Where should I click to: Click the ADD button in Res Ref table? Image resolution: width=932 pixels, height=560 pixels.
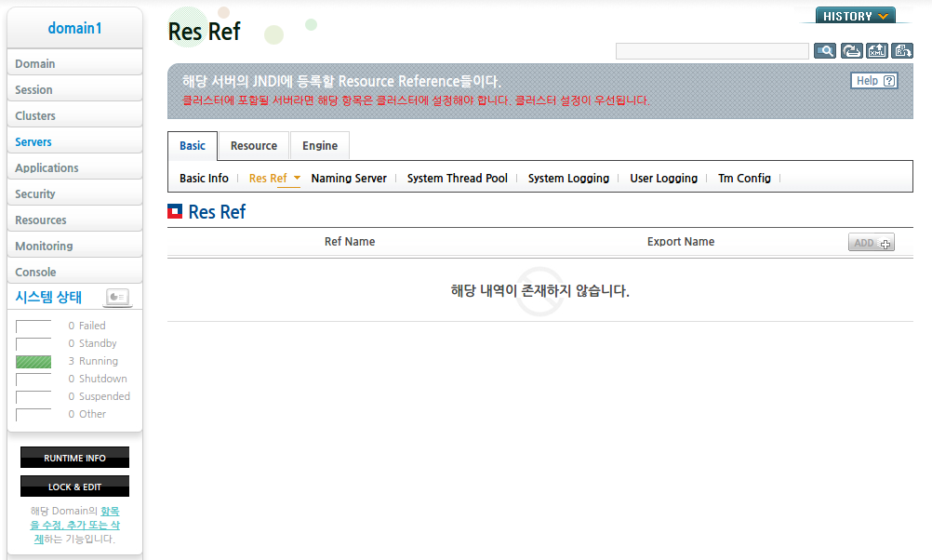pyautogui.click(x=872, y=243)
